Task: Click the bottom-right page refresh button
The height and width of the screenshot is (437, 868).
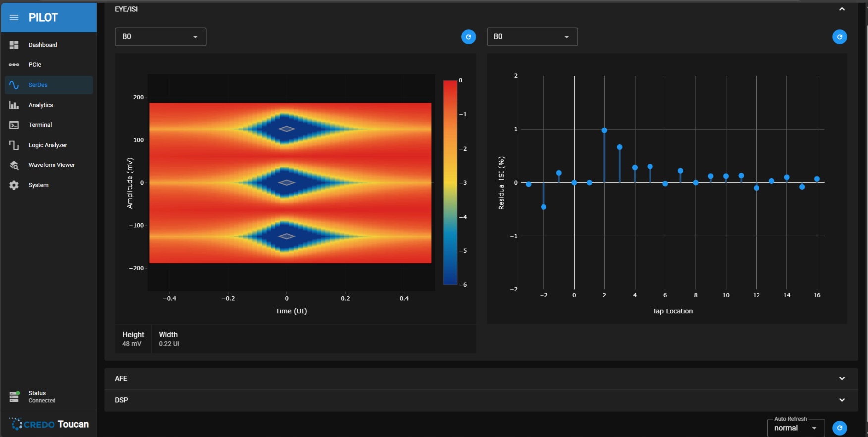Action: click(x=839, y=428)
